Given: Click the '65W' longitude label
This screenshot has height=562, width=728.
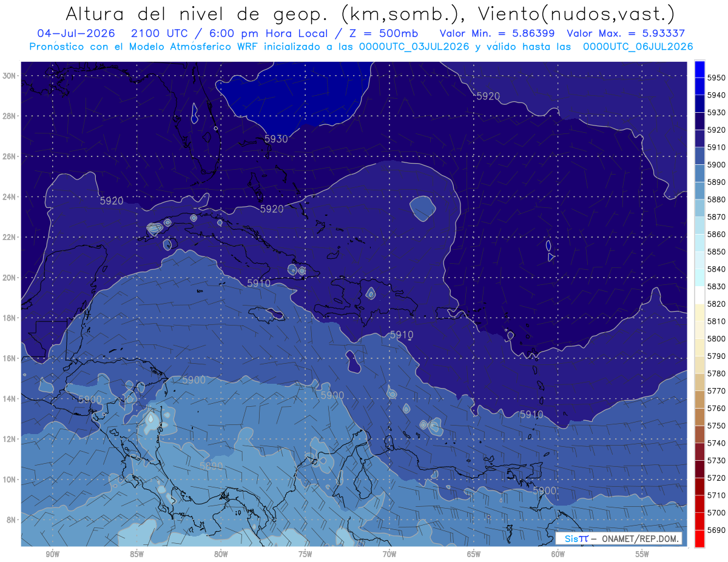Looking at the screenshot, I should [x=474, y=555].
